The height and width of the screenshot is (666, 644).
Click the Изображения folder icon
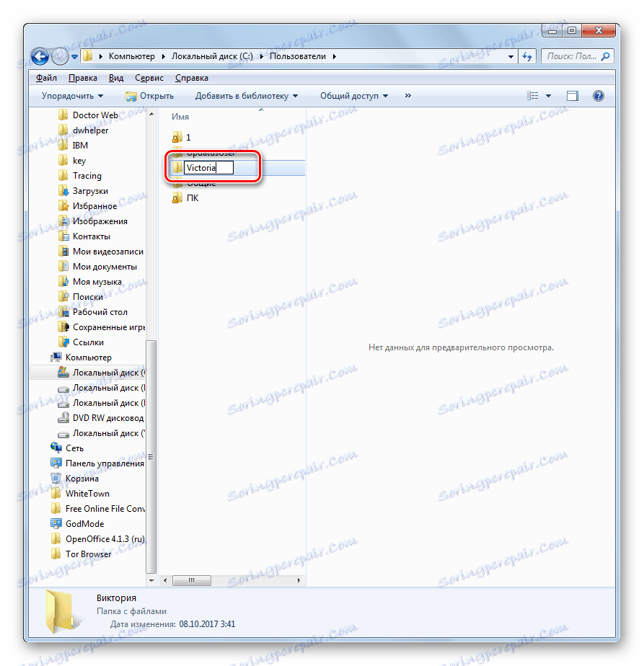tap(63, 221)
